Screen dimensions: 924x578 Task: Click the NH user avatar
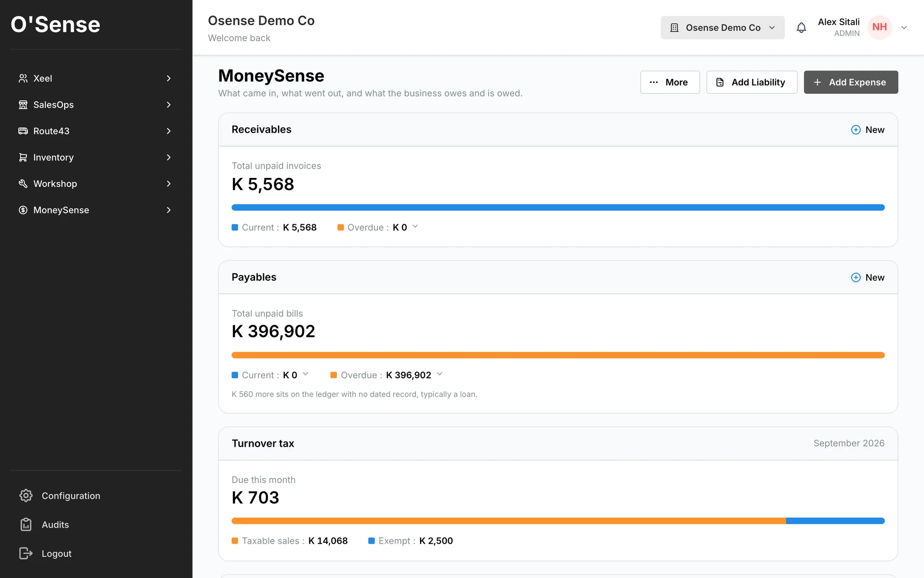[x=880, y=27]
